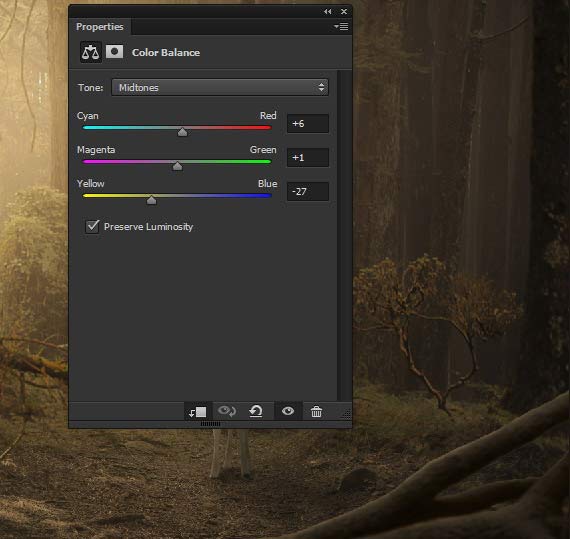Delete this adjustment layer with trash icon
Image resolution: width=570 pixels, height=539 pixels.
(x=316, y=411)
